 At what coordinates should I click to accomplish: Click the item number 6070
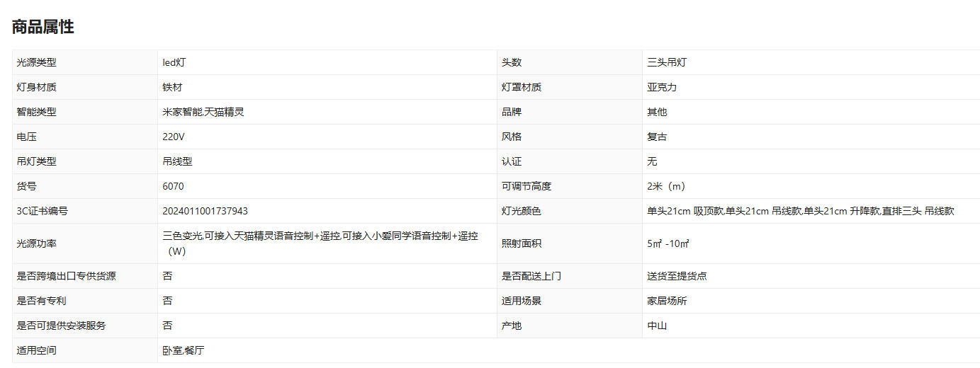tap(173, 186)
